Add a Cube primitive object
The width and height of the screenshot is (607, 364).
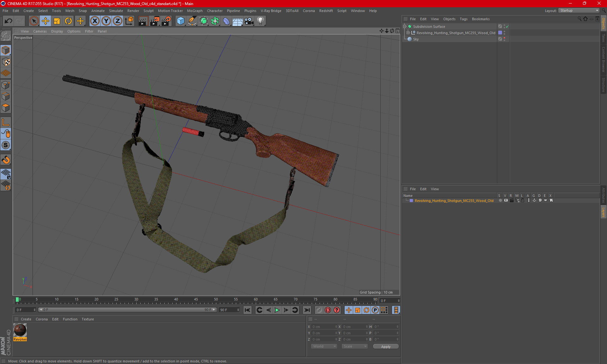click(x=181, y=21)
